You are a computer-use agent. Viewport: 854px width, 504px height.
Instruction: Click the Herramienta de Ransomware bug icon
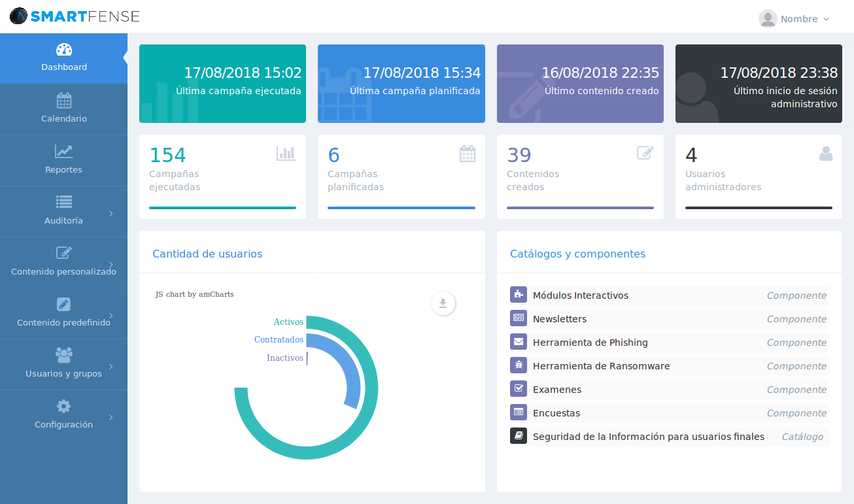[519, 365]
